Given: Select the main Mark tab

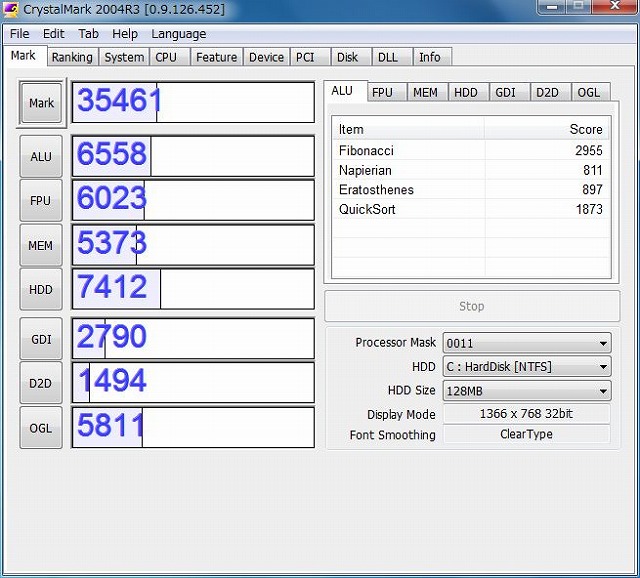Looking at the screenshot, I should [23, 56].
